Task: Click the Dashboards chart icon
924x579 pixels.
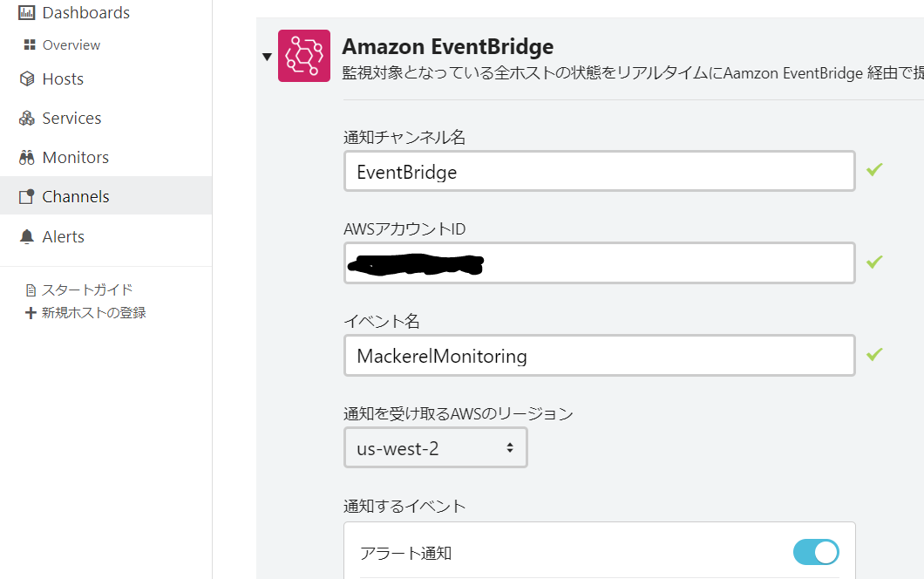Action: (26, 13)
